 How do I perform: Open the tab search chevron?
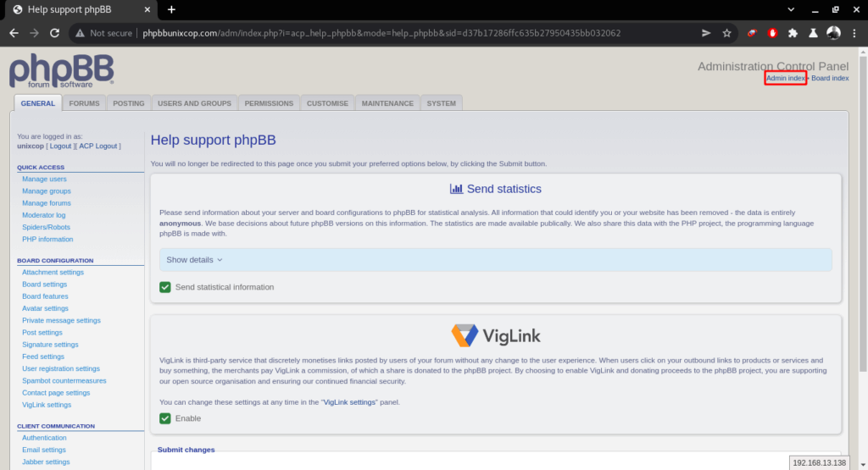(x=791, y=9)
